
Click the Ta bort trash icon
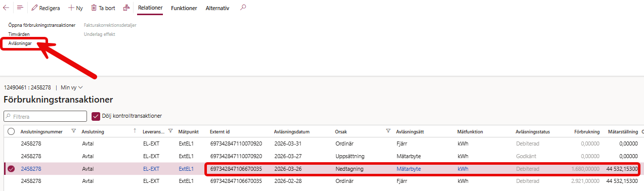(94, 8)
